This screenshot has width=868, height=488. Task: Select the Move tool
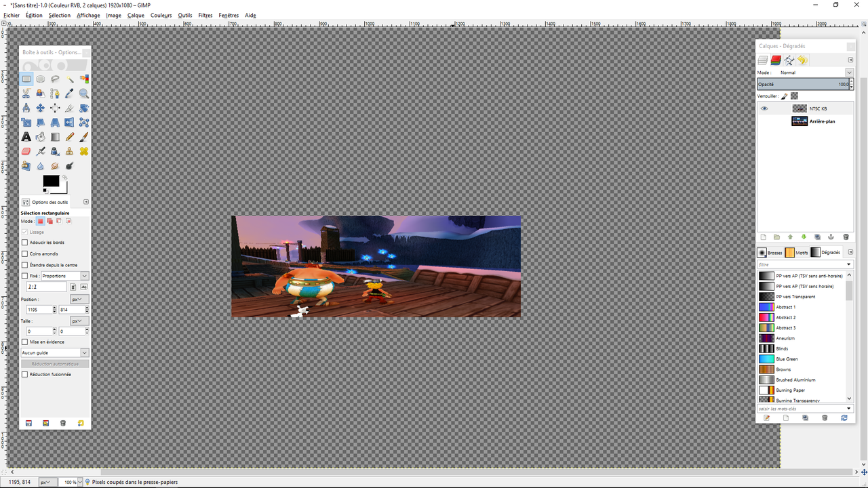click(x=41, y=108)
